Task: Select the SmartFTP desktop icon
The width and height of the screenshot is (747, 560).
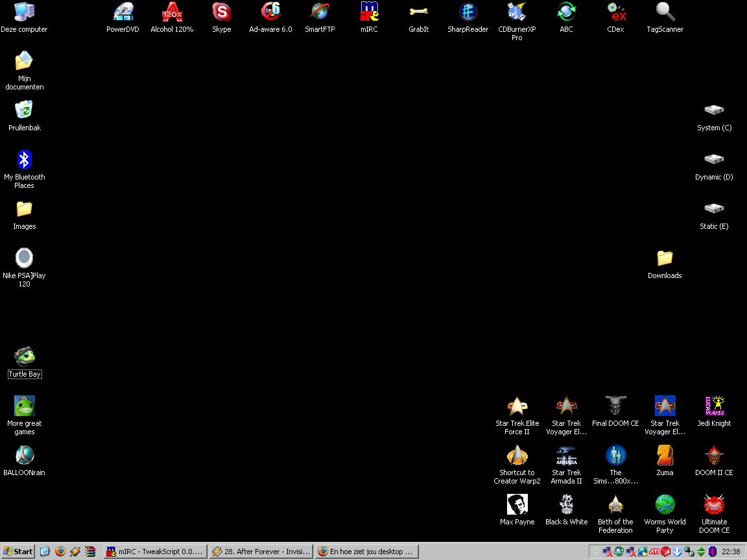Action: [320, 17]
